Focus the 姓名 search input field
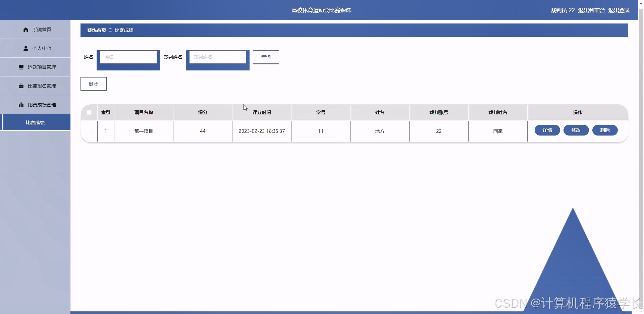The height and width of the screenshot is (314, 644). click(128, 57)
